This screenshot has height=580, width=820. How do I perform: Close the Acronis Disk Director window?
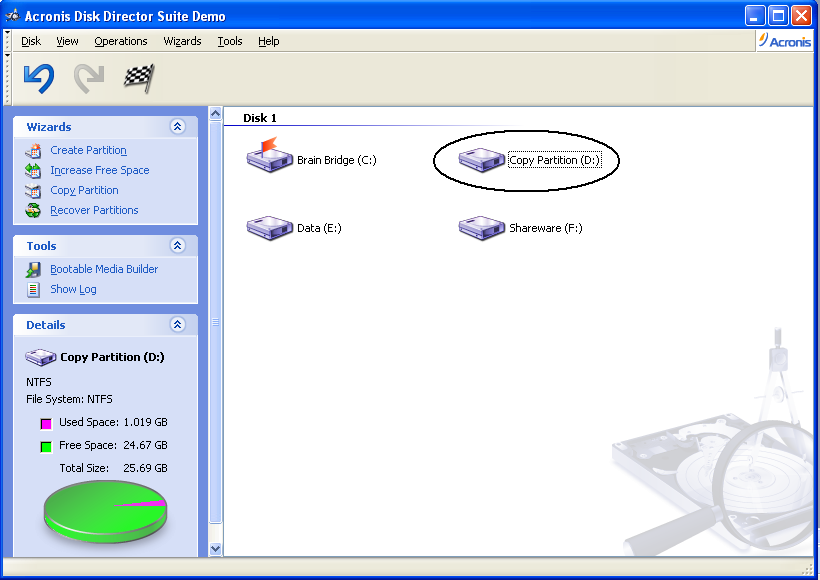tap(801, 16)
